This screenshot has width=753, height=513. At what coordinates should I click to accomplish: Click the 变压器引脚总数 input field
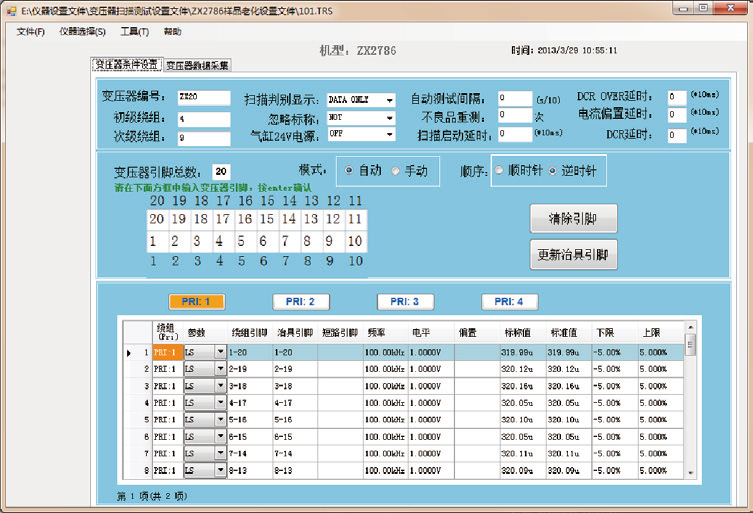[x=221, y=171]
